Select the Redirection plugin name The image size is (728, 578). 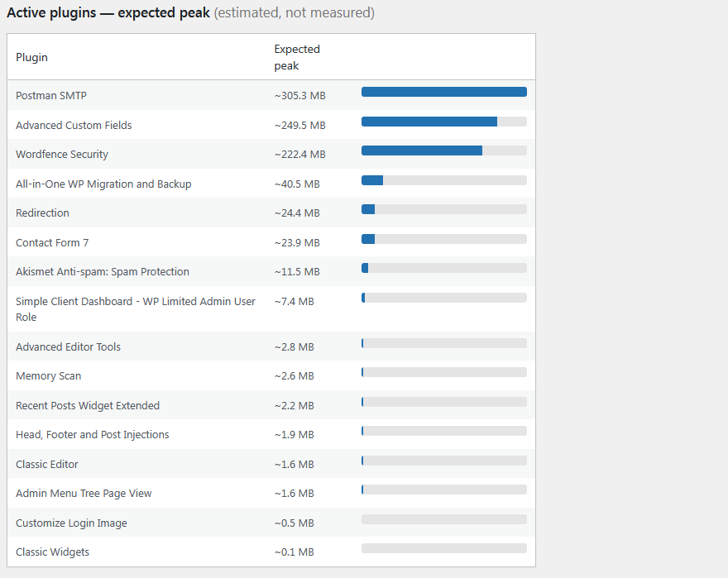pyautogui.click(x=42, y=213)
